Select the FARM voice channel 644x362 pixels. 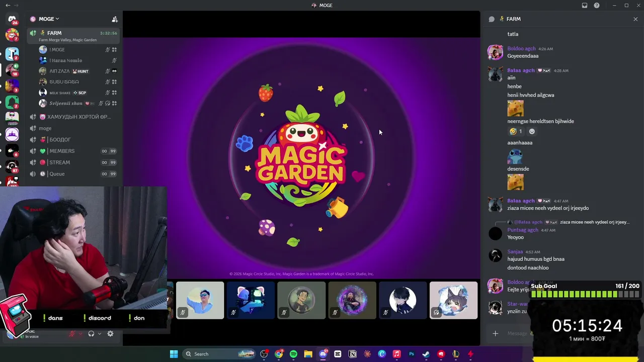tap(73, 36)
